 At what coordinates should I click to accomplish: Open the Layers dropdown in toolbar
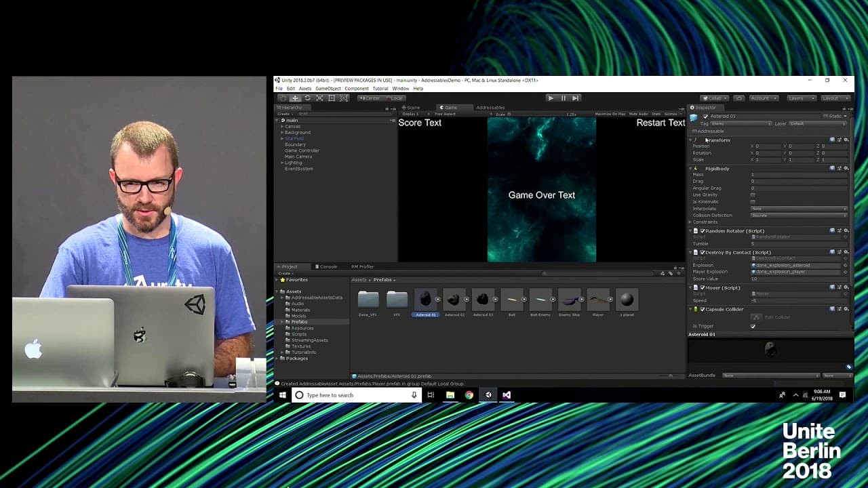click(801, 98)
